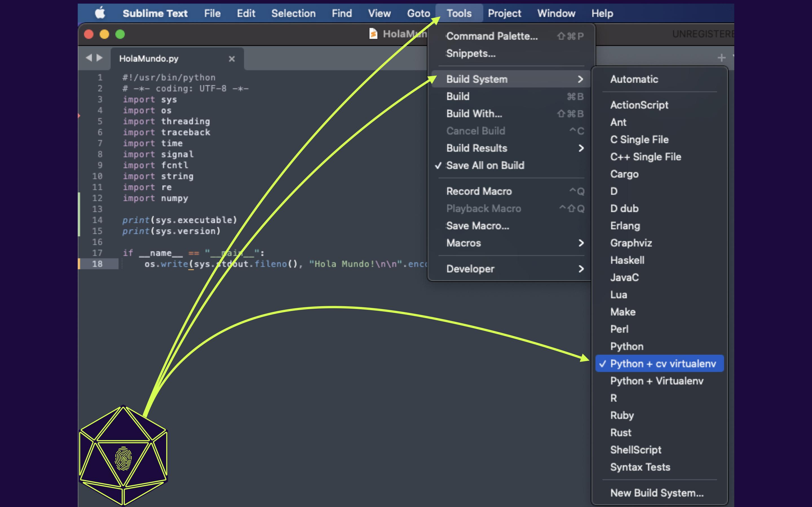Click Build With... menu entry
Viewport: 812px width, 507px height.
[474, 114]
